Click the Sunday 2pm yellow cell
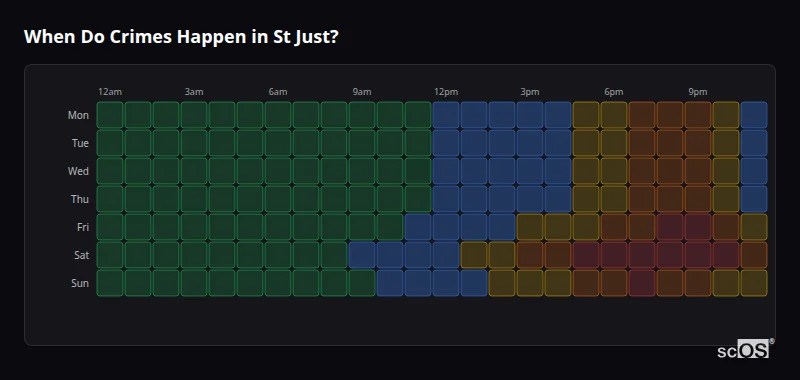The image size is (800, 380). (502, 283)
